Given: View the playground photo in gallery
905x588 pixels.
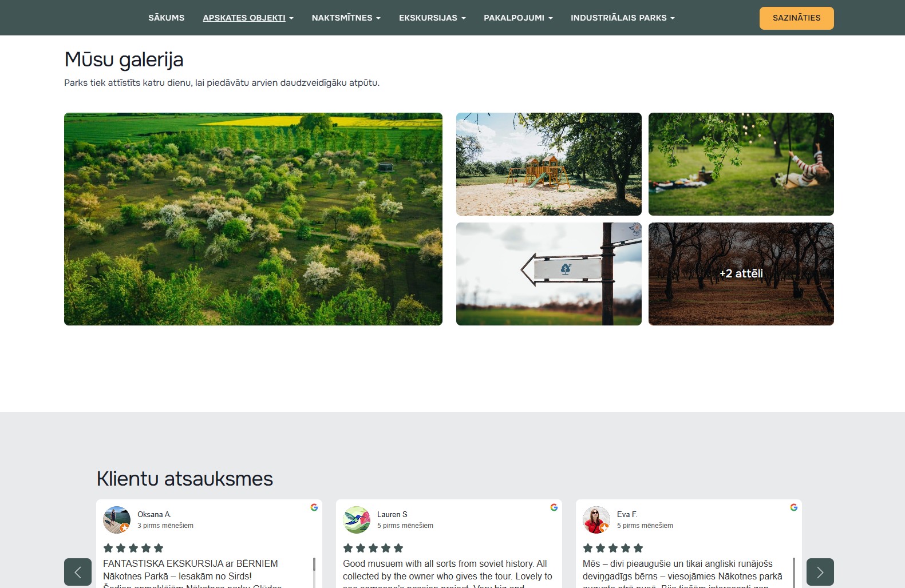Looking at the screenshot, I should pos(548,164).
